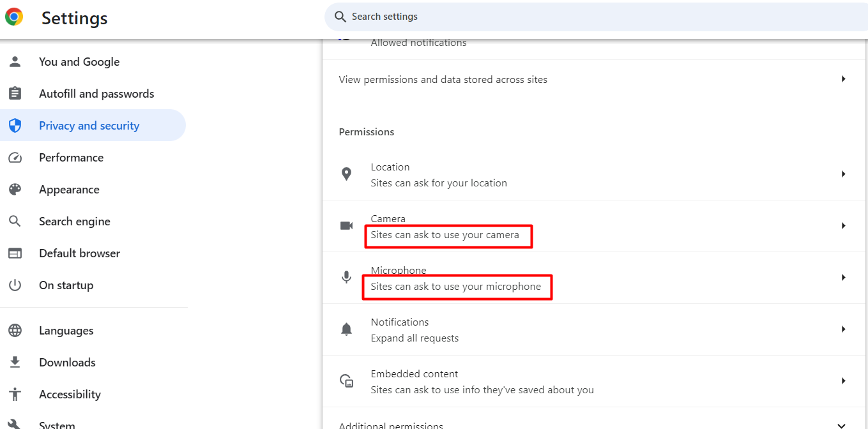868x429 pixels.
Task: Click 'Expand all requests' text under Notifications
Action: point(415,338)
